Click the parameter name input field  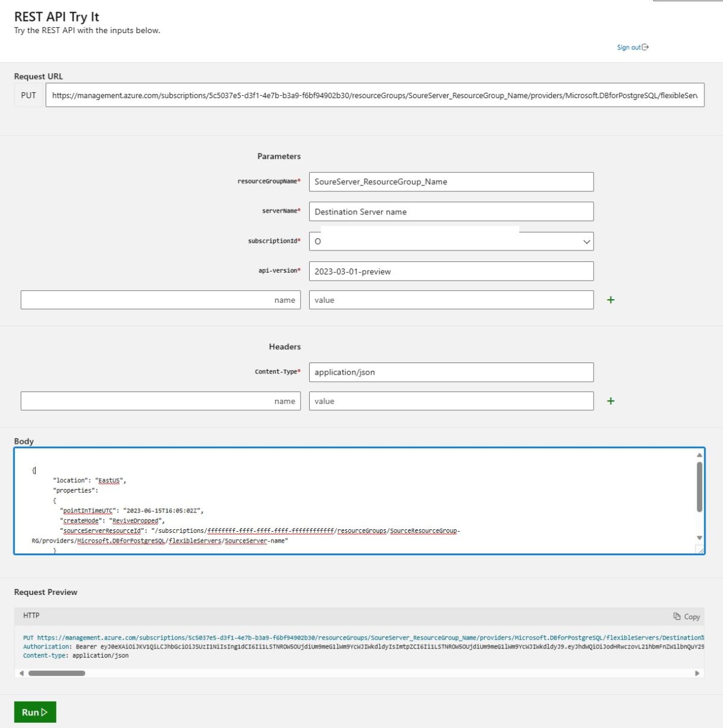(x=160, y=300)
